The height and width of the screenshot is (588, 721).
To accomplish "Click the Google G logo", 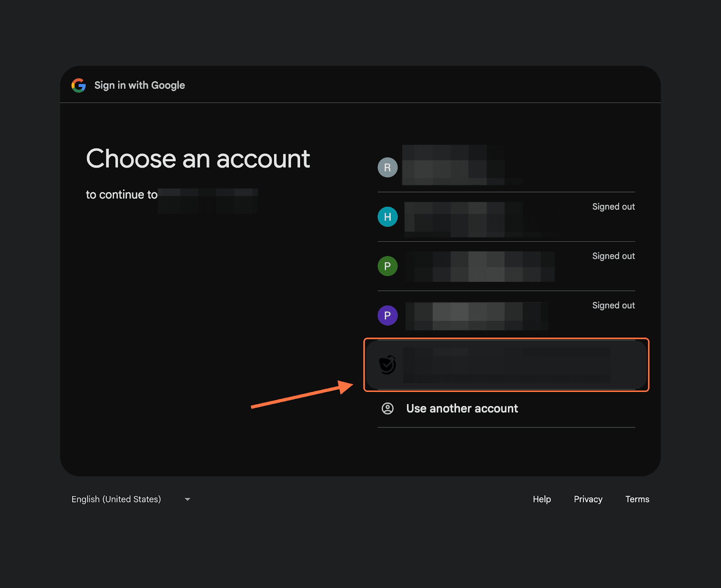I will [78, 85].
